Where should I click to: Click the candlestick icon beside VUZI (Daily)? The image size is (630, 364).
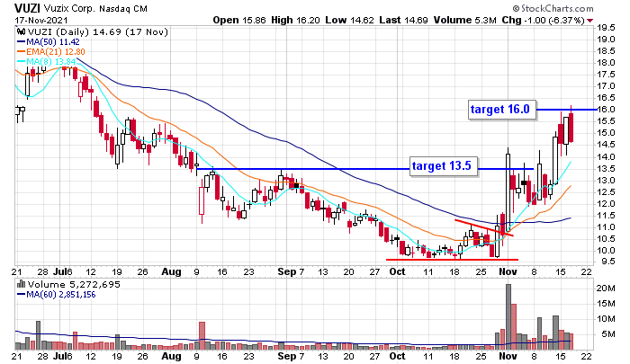tap(22, 32)
